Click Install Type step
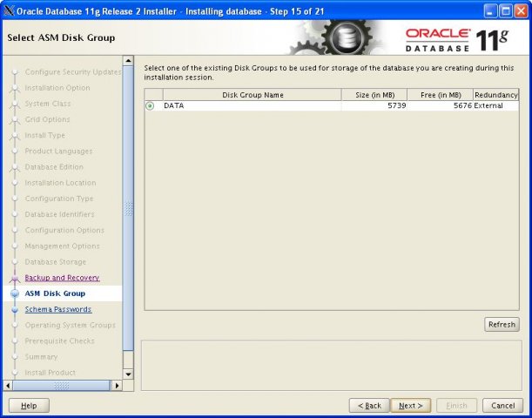The image size is (532, 418). point(44,135)
